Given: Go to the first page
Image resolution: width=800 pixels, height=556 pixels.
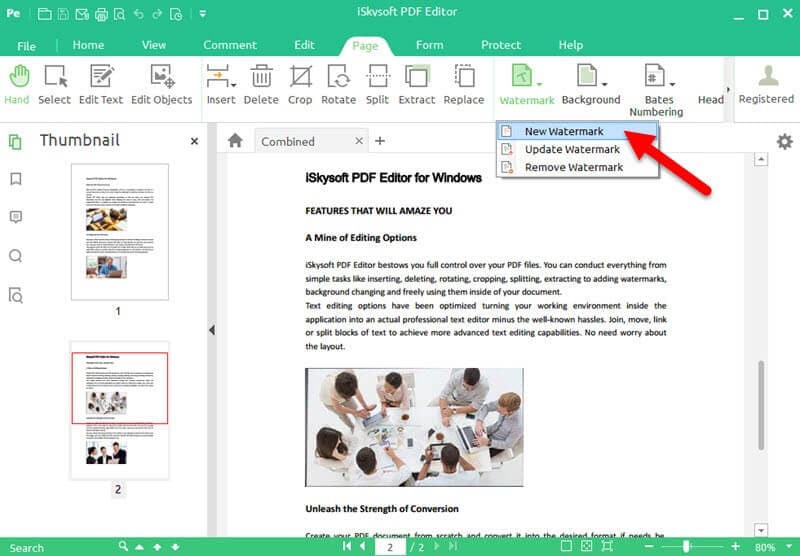Looking at the screenshot, I should tap(347, 547).
